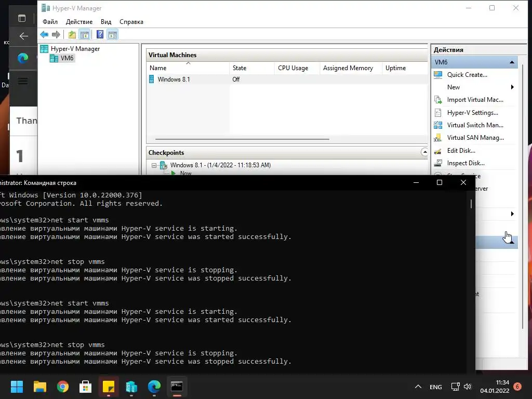
Task: Switch to Hyper-V Manager taskbar icon
Action: 131,387
